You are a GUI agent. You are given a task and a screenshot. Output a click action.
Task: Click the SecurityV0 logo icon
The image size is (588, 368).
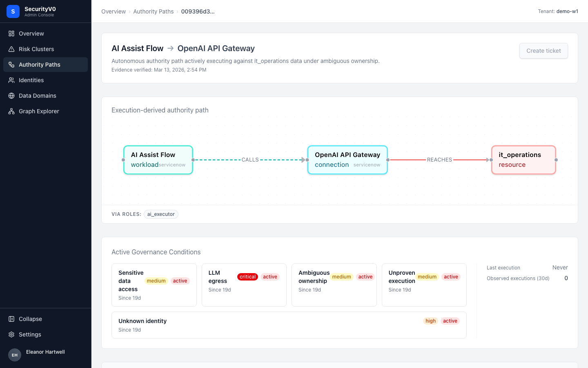point(13,11)
